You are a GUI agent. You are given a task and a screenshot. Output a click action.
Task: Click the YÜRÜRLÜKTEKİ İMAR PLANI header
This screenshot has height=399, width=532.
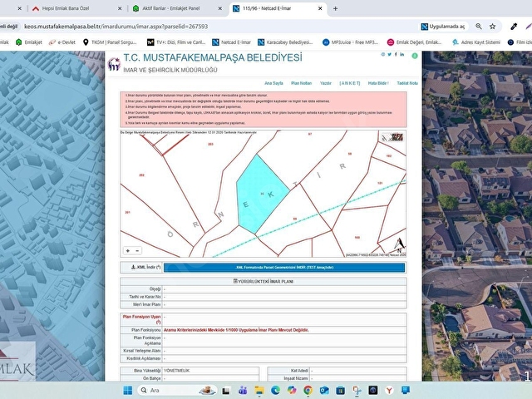[264, 281]
